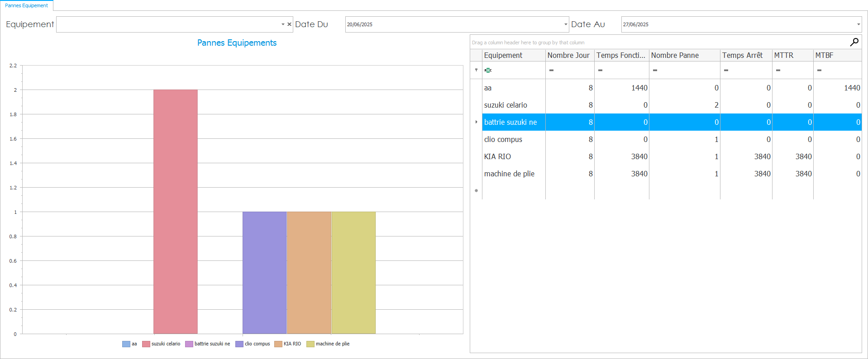Clear the Equipement selection with the X
Image resolution: width=868 pixels, height=359 pixels.
(289, 24)
